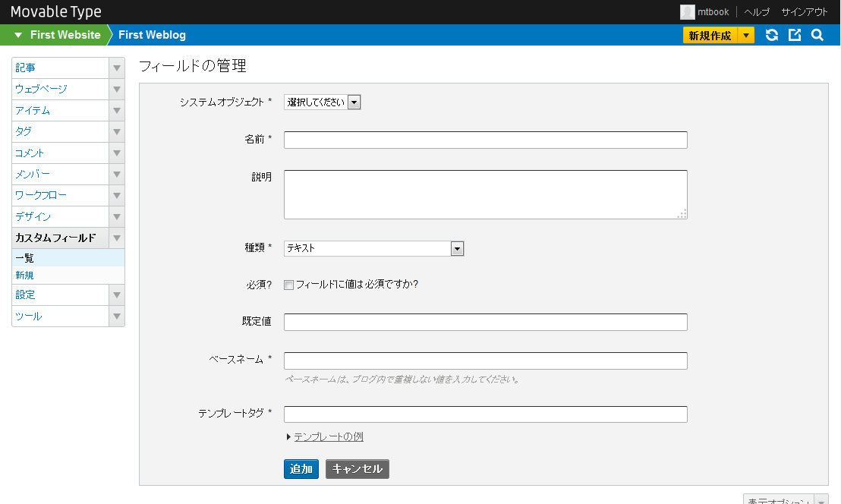The image size is (841, 504).
Task: Expand the デザイン sidebar menu arrow
Action: point(117,217)
